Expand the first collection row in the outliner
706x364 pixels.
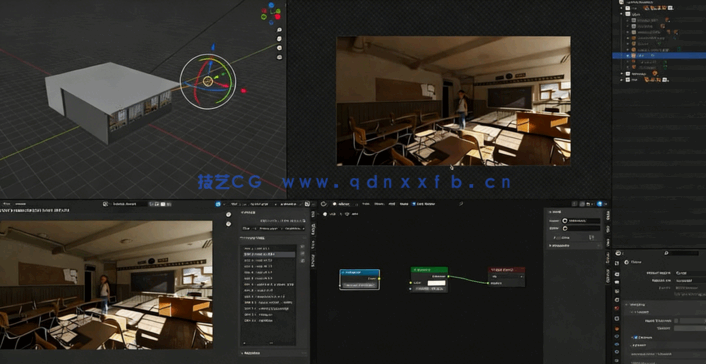622,8
